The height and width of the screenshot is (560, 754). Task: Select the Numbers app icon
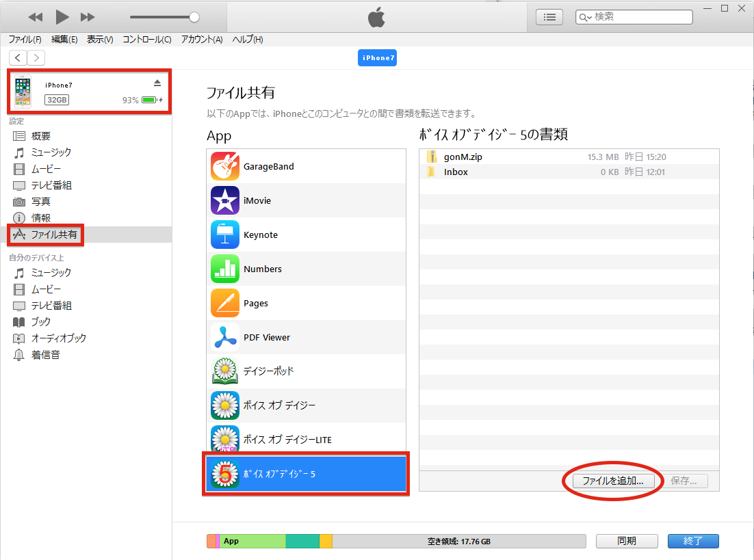tap(224, 269)
